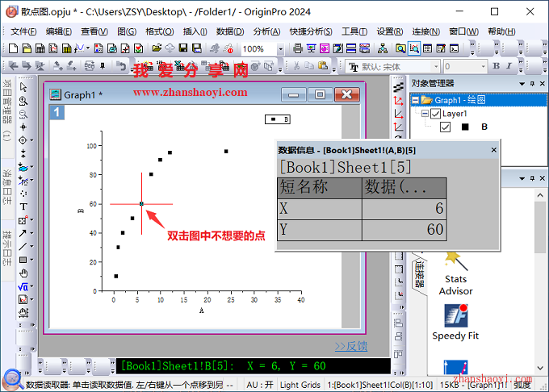Image resolution: width=549 pixels, height=392 pixels.
Task: Click the Y value cell showing 60
Action: click(x=404, y=230)
